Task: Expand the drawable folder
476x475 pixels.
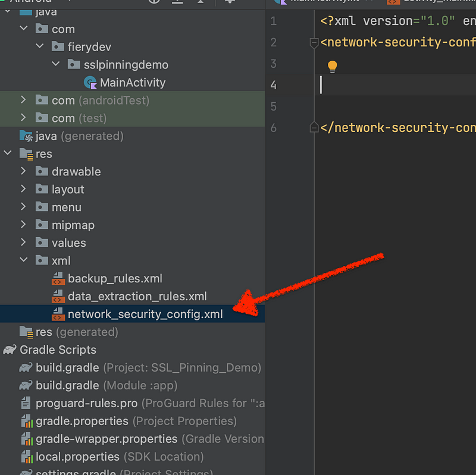Action: click(23, 172)
